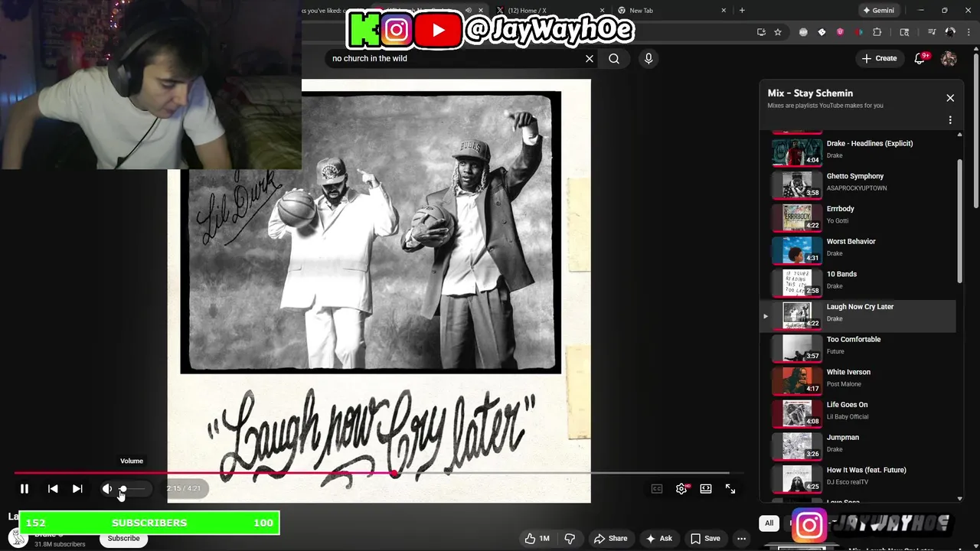This screenshot has height=551, width=980.
Task: Subscribe to the Drake channel
Action: click(x=123, y=539)
